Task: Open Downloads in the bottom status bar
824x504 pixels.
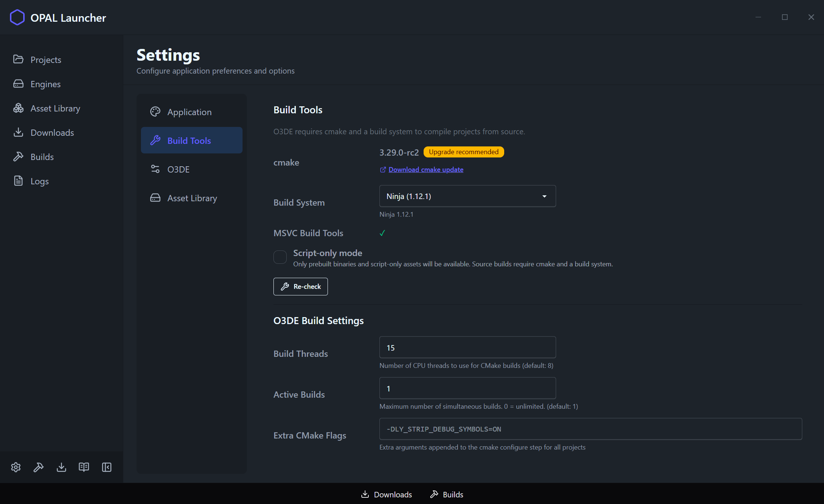Action: click(x=386, y=494)
